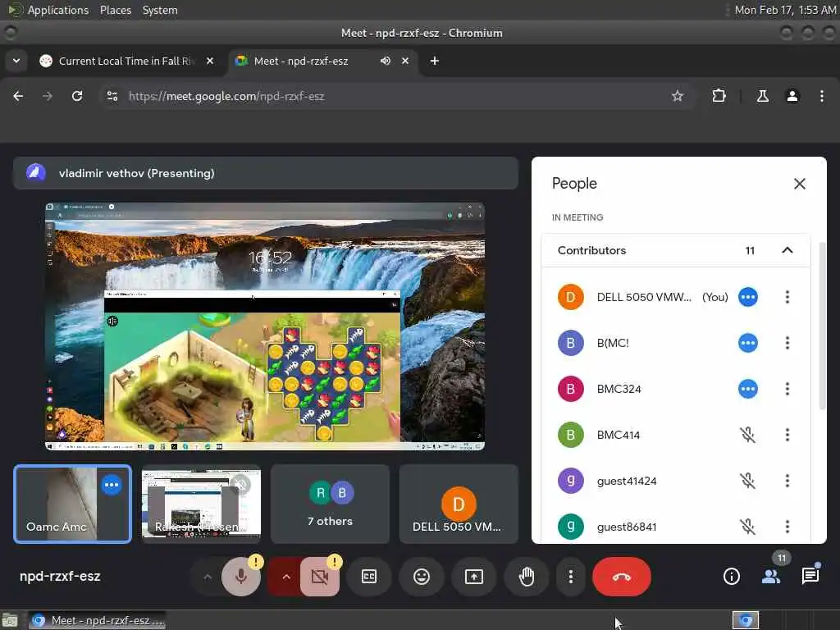The width and height of the screenshot is (840, 630).
Task: Click the npd-rzxf-esz meeting code
Action: pyautogui.click(x=60, y=577)
